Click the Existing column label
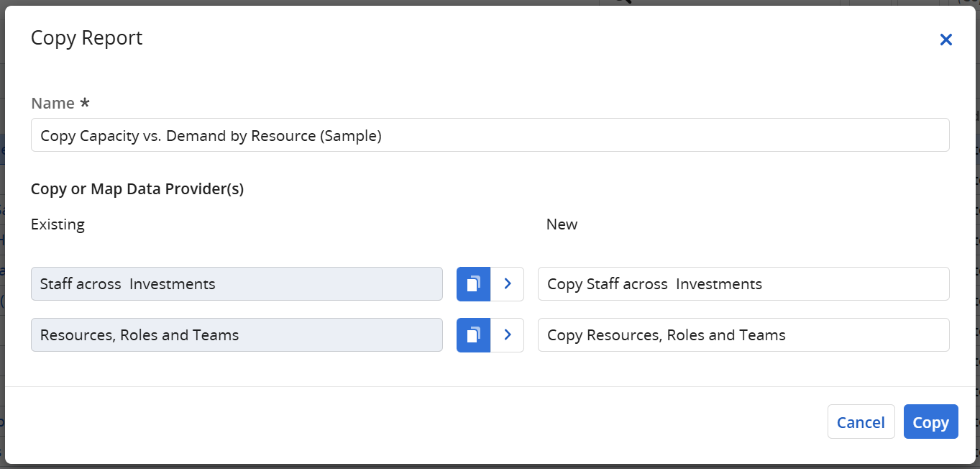This screenshot has width=980, height=469. pyautogui.click(x=58, y=224)
